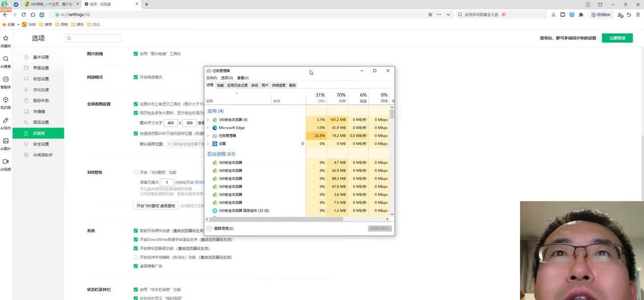Open the 知识库 sidebar icon
Image resolution: width=644 pixels, height=300 pixels.
point(6,100)
